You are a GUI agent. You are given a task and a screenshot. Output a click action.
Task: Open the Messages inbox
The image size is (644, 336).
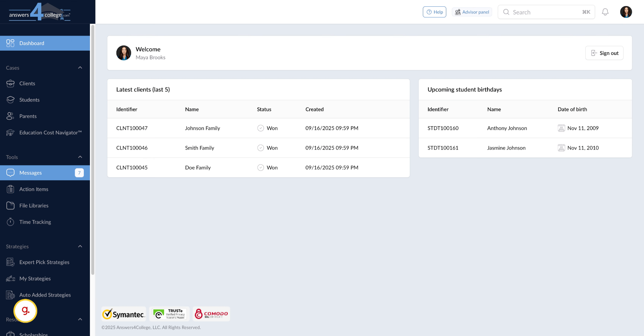[x=30, y=173]
